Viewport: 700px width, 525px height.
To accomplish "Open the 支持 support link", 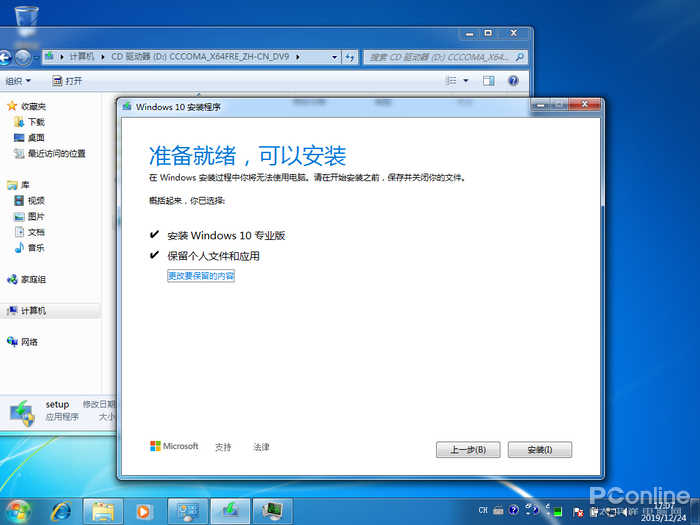I will [223, 447].
